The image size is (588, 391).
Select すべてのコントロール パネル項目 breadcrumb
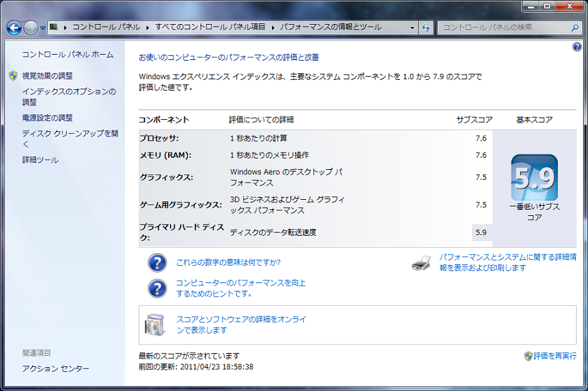click(x=210, y=27)
